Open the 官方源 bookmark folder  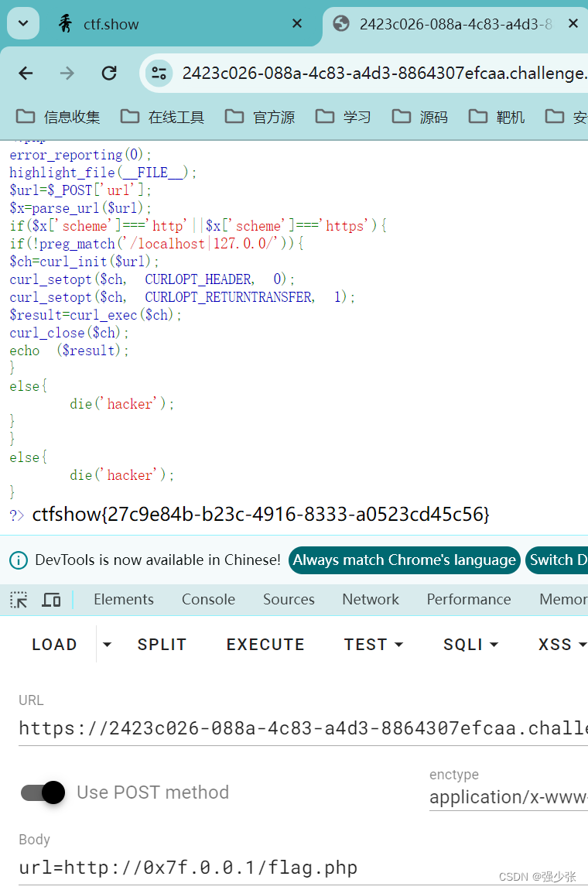tap(260, 117)
